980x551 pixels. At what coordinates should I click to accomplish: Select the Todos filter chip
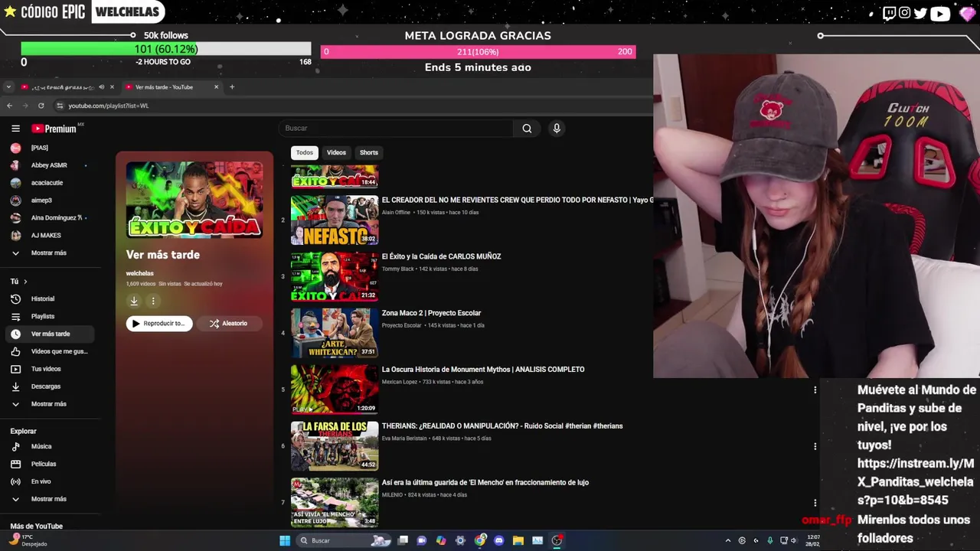tap(305, 152)
